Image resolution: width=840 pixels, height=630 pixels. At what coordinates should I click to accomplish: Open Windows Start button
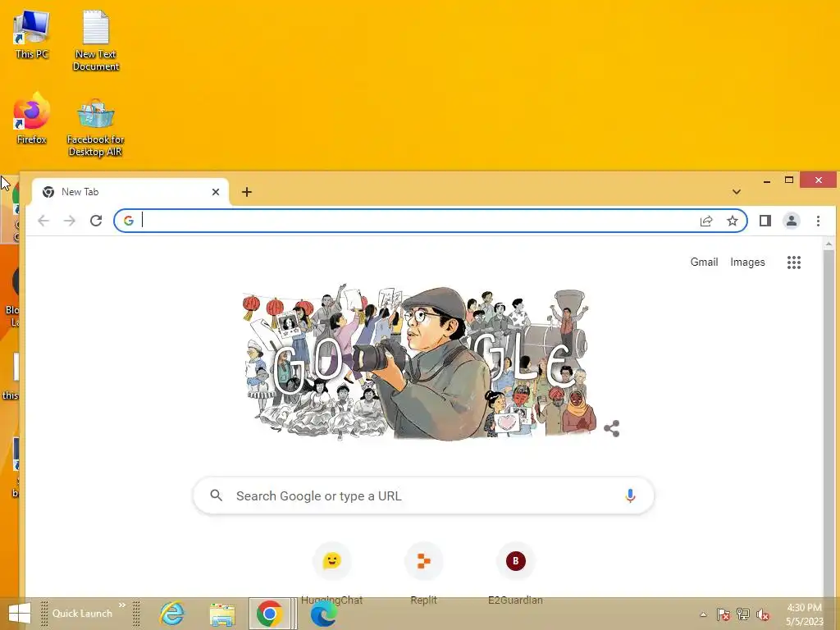point(20,614)
